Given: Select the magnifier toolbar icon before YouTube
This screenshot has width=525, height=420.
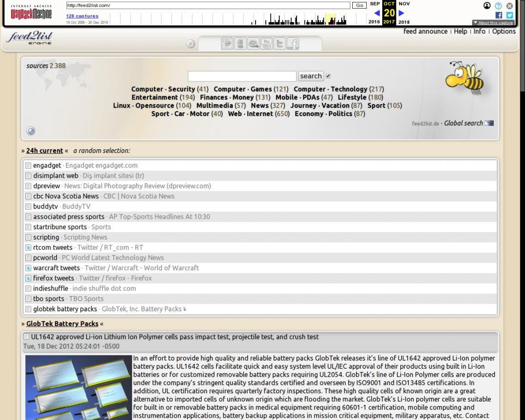Looking at the screenshot, I should (253, 44).
